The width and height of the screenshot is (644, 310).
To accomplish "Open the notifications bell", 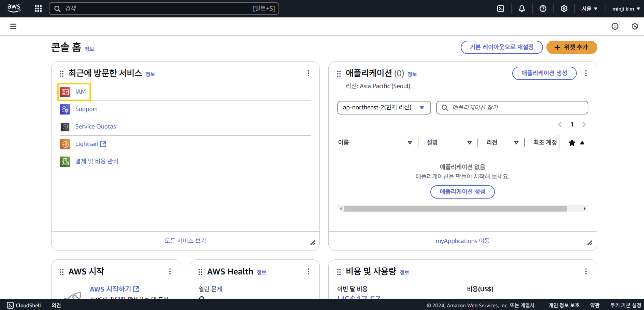I will pyautogui.click(x=522, y=9).
